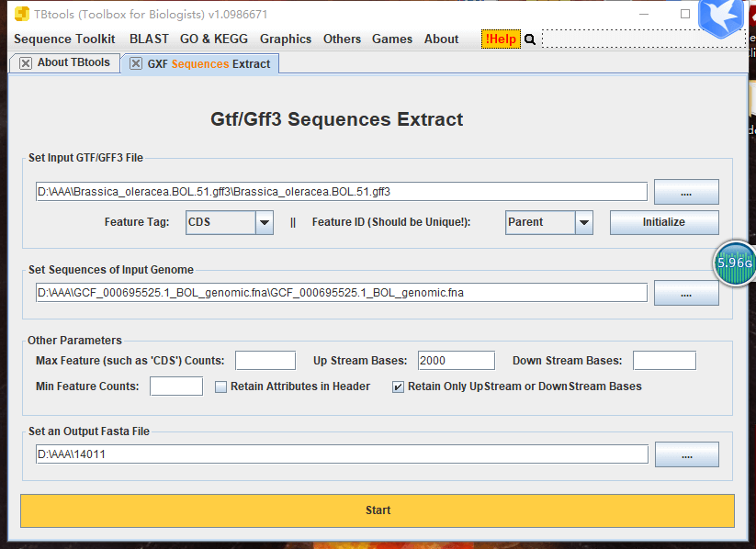The width and height of the screenshot is (756, 549).
Task: Click the output Fasta file path field
Action: click(342, 454)
